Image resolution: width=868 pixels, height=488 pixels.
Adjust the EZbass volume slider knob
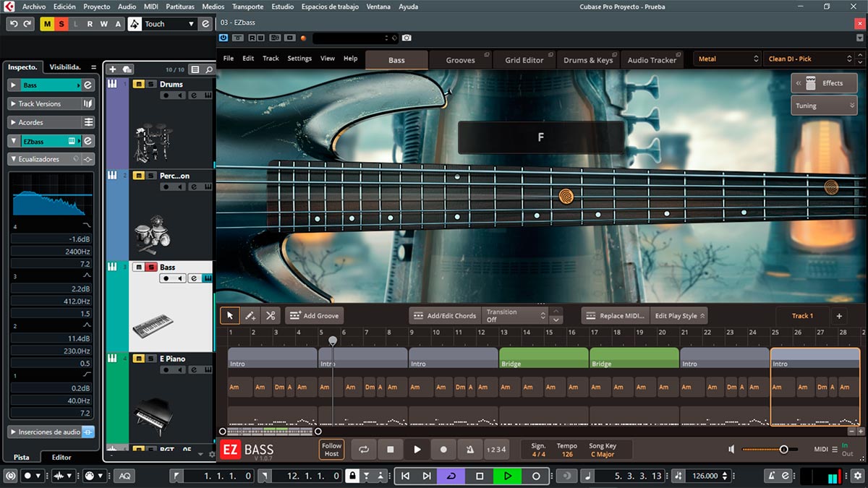tap(783, 449)
